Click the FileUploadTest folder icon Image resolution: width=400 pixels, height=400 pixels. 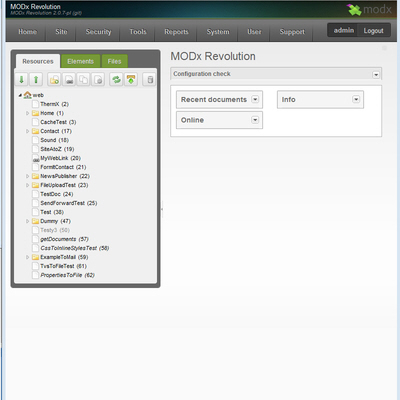(35, 185)
